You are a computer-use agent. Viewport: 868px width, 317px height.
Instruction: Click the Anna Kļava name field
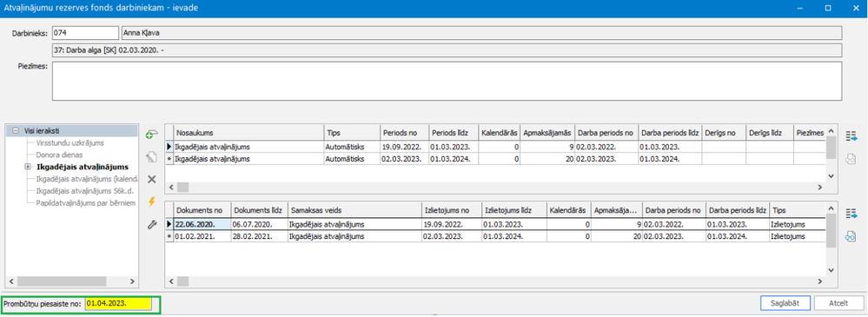click(481, 33)
